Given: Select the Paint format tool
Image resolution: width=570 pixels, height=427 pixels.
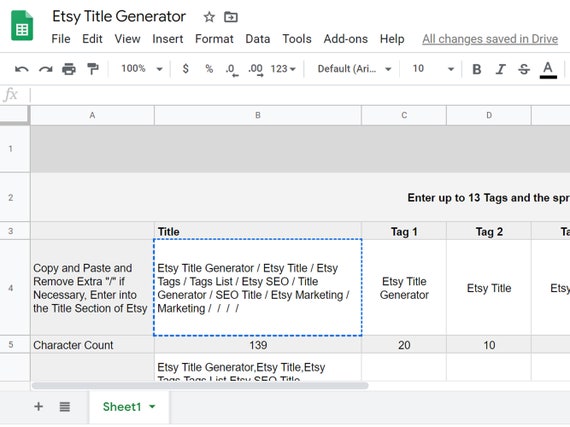Looking at the screenshot, I should point(93,69).
